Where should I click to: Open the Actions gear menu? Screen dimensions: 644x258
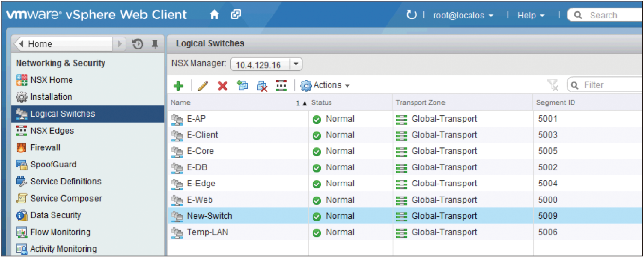325,85
